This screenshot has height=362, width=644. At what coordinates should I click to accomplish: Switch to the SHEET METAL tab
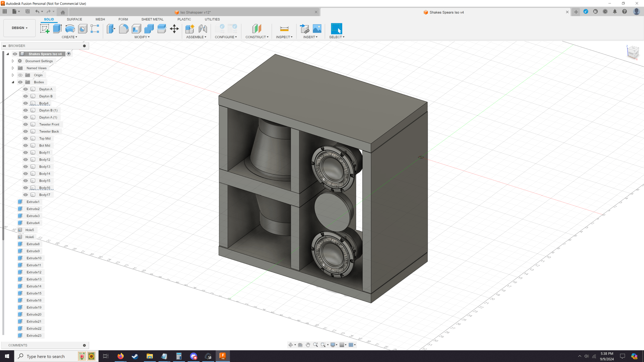tap(152, 19)
